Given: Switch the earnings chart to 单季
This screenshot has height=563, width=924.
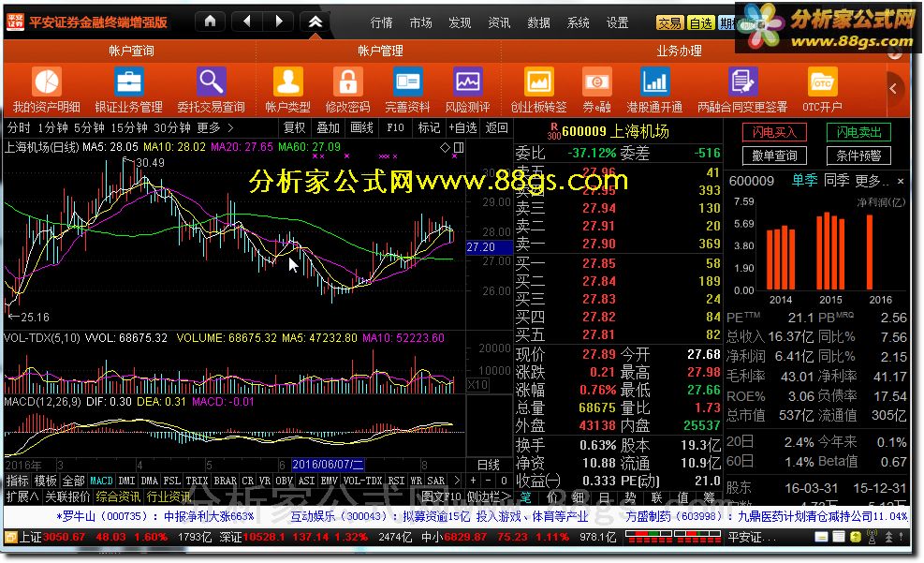Looking at the screenshot, I should click(x=804, y=181).
